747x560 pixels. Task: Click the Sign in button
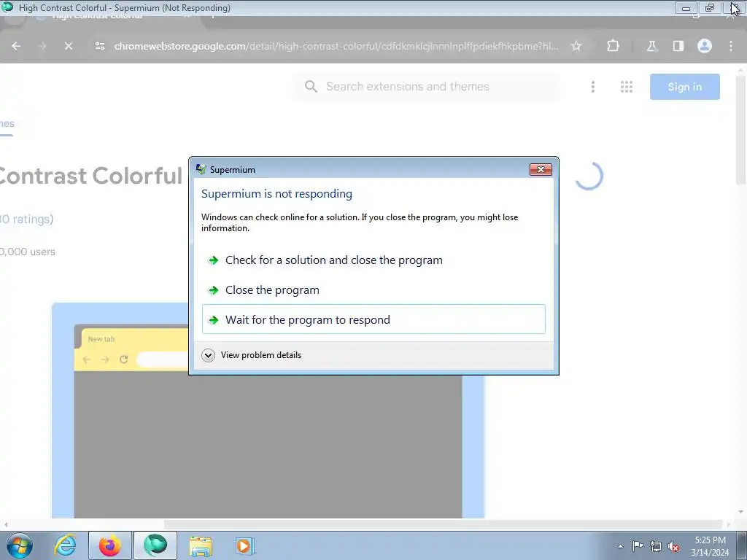coord(684,87)
